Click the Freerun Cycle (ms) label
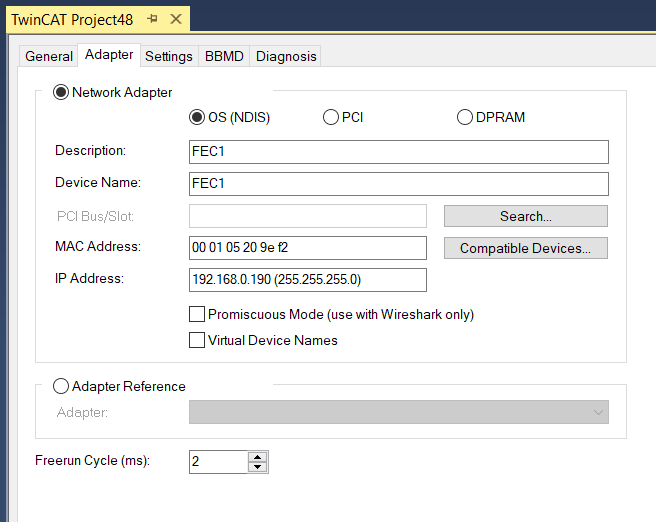Screen dimensions: 656x522 point(92,460)
